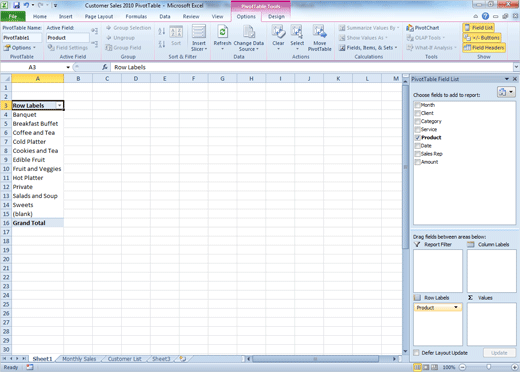The image size is (520, 372).
Task: Uncheck the Product field checkbox
Action: coord(417,137)
